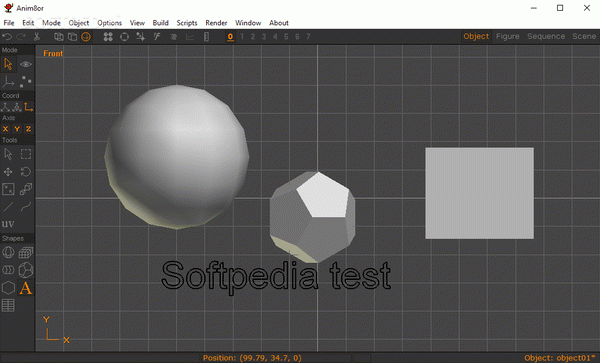Toggle the Z axis lock
This screenshot has width=600, height=363.
(x=29, y=129)
